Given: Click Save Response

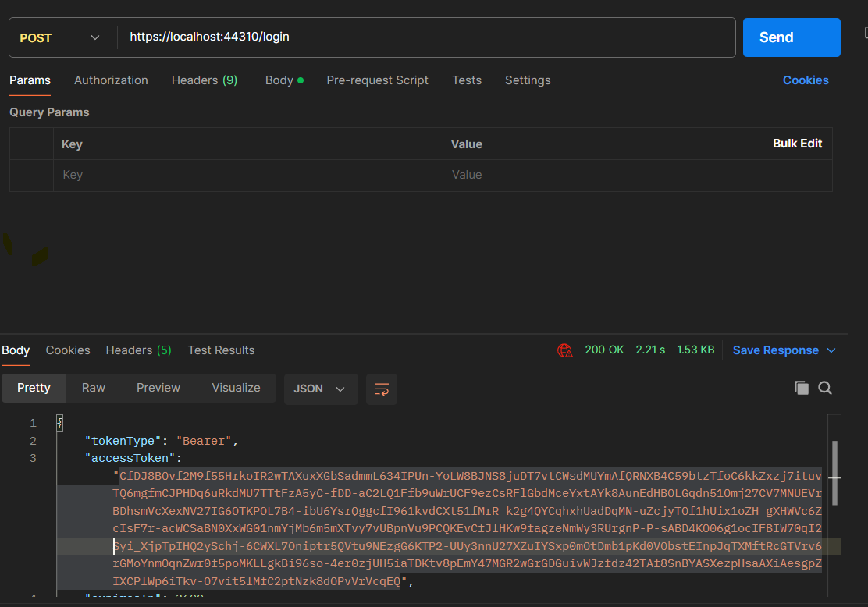Looking at the screenshot, I should click(776, 350).
